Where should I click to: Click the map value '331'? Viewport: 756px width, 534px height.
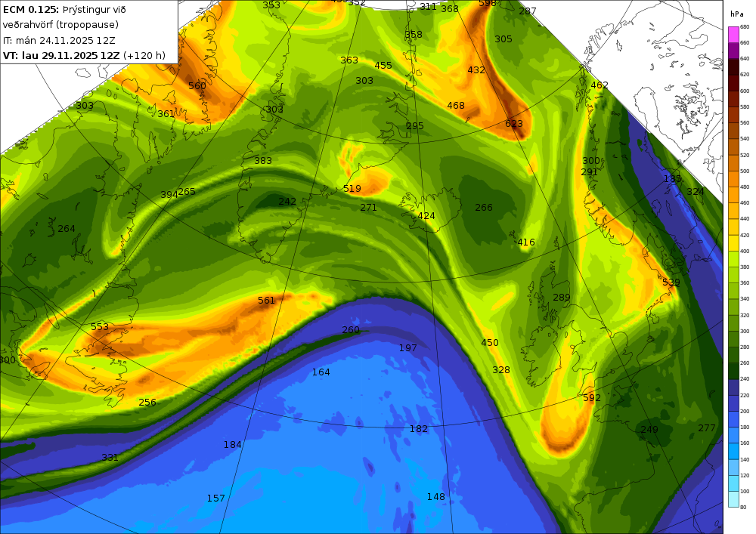110,458
